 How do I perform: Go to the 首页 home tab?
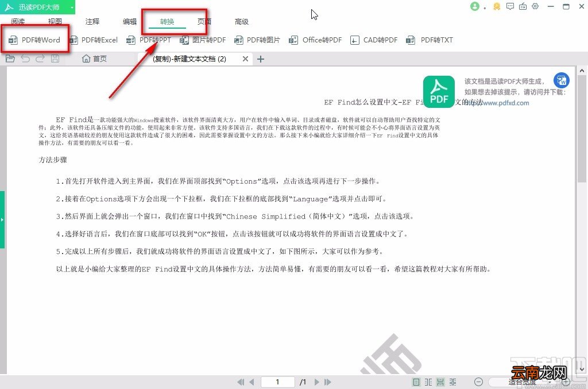point(95,59)
